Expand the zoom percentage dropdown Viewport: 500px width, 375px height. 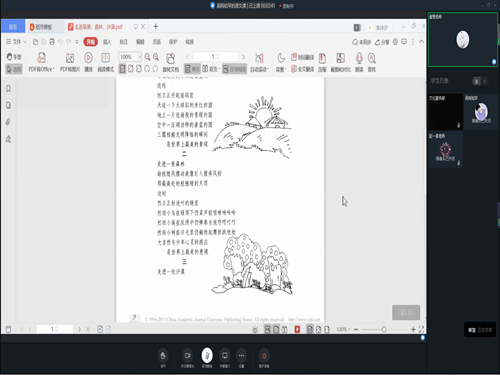tap(139, 57)
